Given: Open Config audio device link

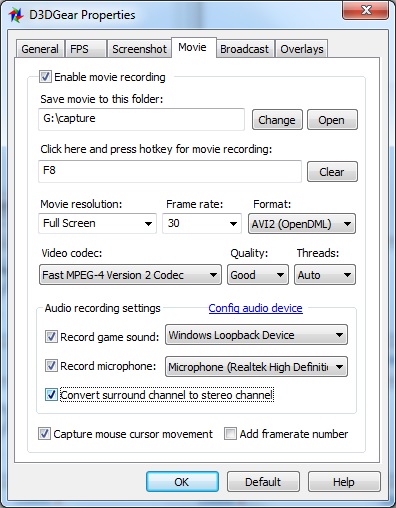Looking at the screenshot, I should pos(255,308).
